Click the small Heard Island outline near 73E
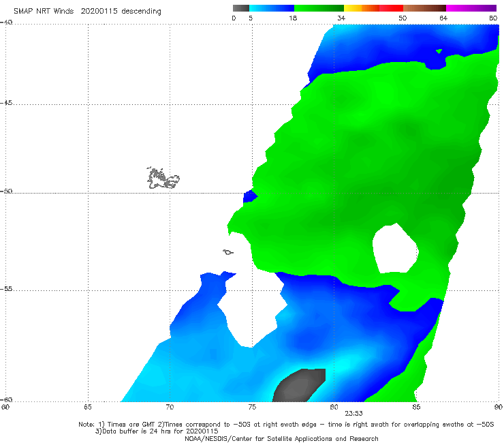The image size is (504, 443). pos(228,252)
